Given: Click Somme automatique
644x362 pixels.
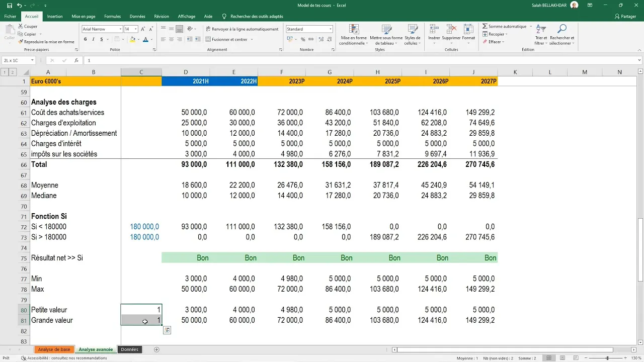Looking at the screenshot, I should coord(504,26).
